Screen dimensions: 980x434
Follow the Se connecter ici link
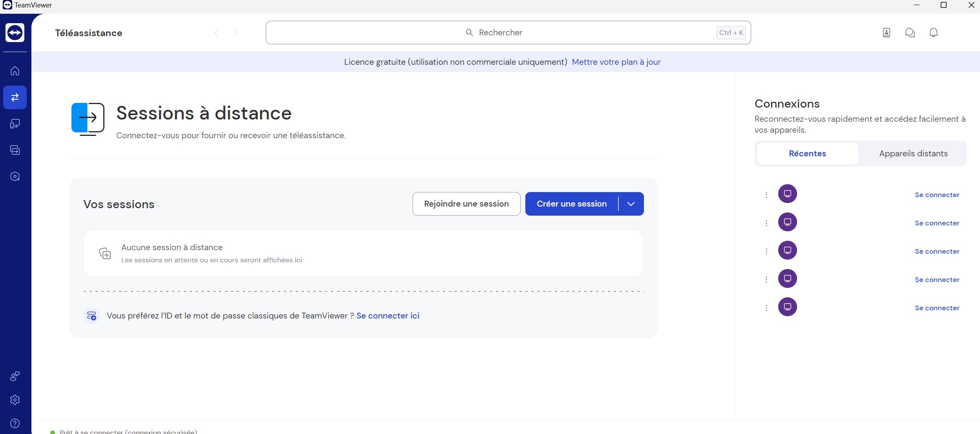point(388,316)
